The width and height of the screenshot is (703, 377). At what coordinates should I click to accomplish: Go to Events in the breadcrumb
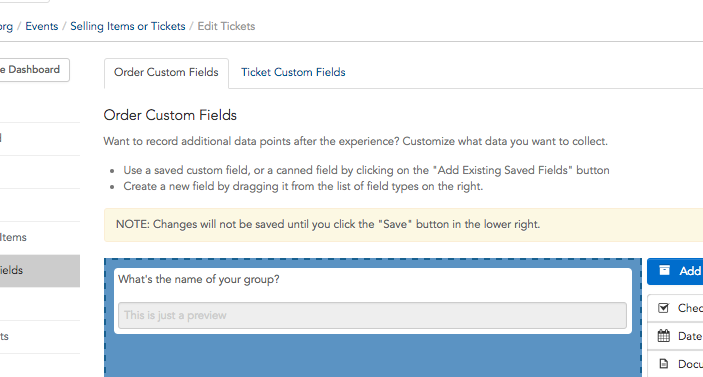click(42, 26)
